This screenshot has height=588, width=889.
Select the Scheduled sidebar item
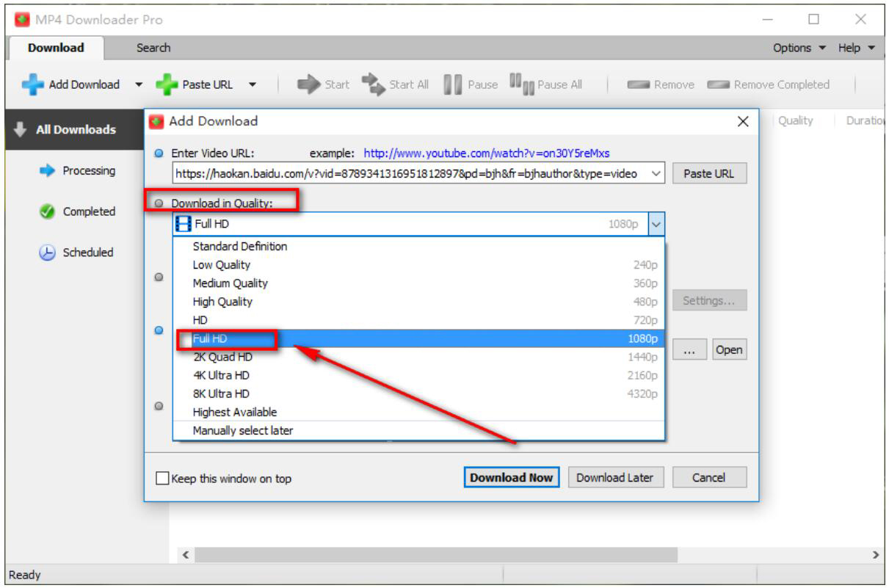point(88,253)
